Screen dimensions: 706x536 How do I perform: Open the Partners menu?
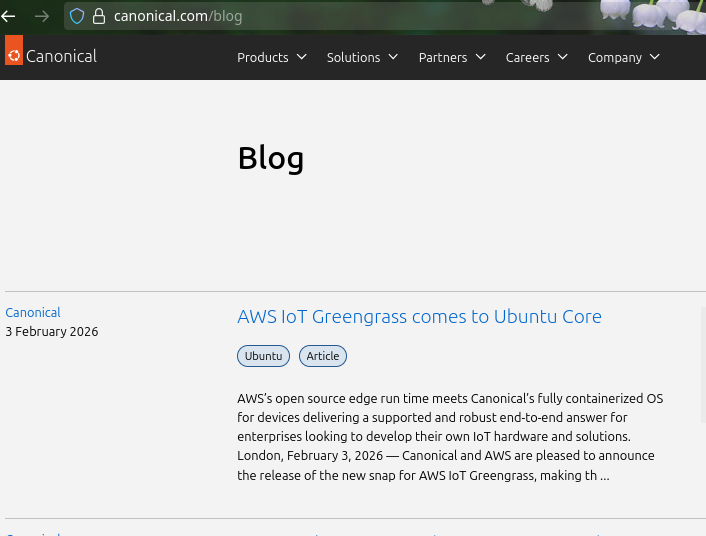443,58
